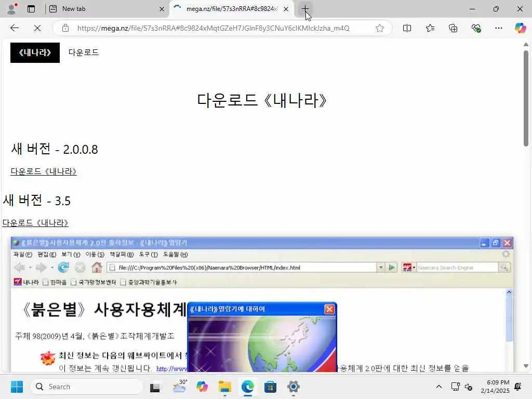Open Task View on taskbar
The height and width of the screenshot is (399, 532).
click(x=155, y=387)
